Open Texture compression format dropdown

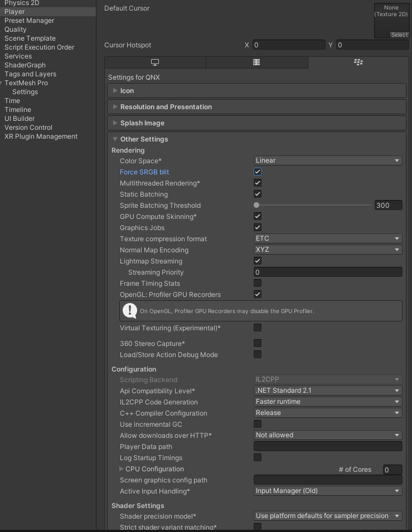pyautogui.click(x=328, y=238)
